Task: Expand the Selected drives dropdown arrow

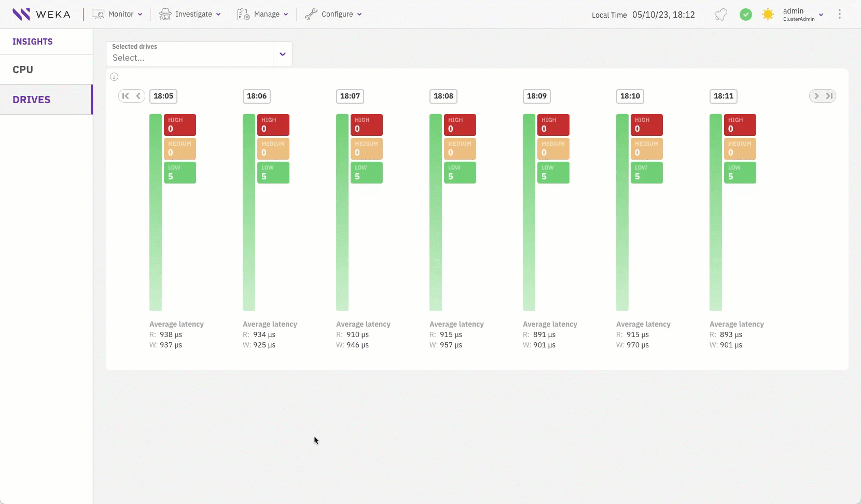Action: (283, 54)
